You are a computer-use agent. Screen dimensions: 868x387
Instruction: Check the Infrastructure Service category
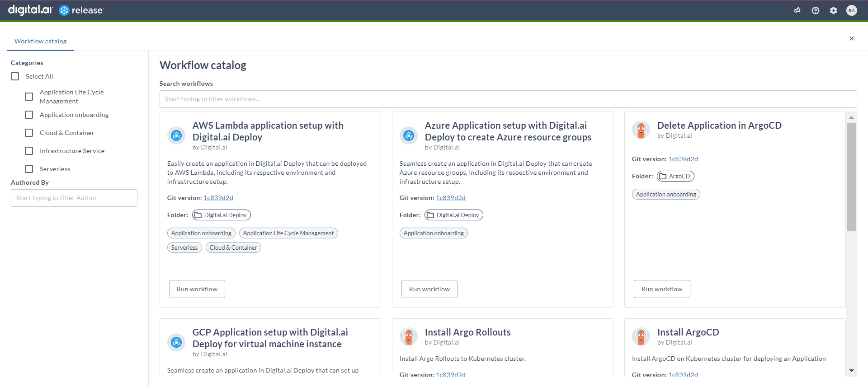pyautogui.click(x=29, y=151)
